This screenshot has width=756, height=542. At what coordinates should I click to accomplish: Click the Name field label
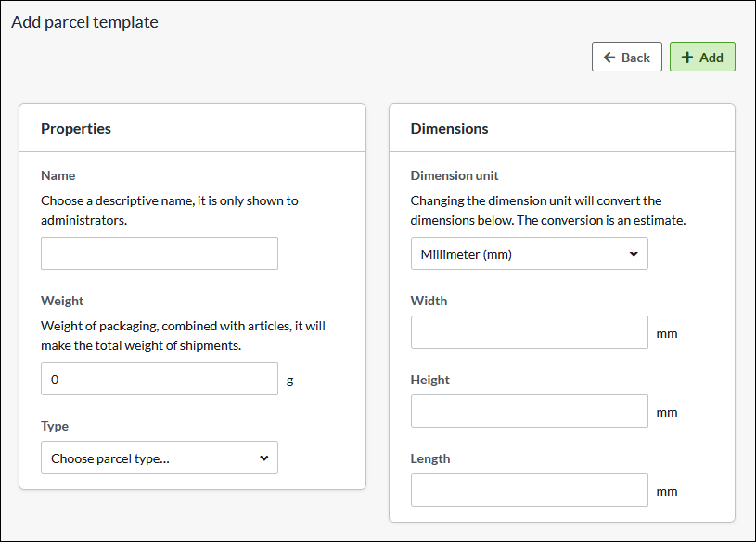pyautogui.click(x=58, y=175)
